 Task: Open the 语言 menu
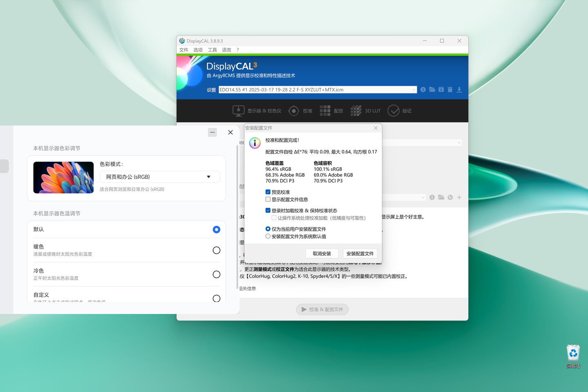point(227,50)
